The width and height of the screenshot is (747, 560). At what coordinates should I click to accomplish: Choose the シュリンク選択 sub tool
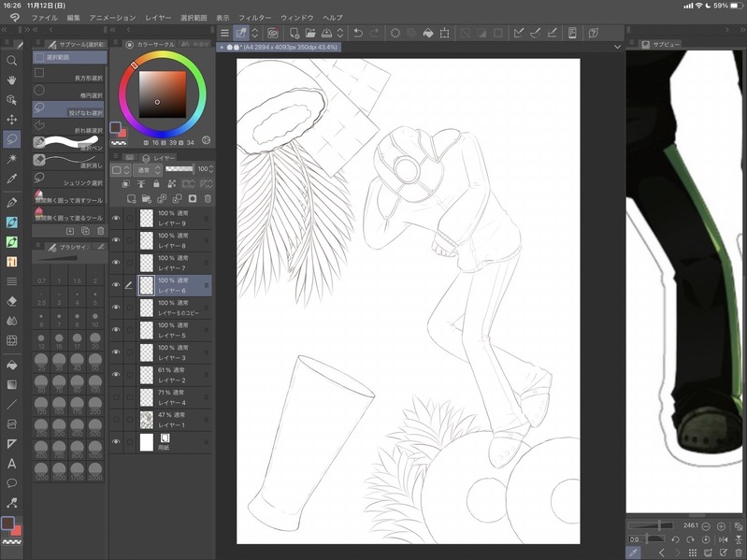coord(69,179)
